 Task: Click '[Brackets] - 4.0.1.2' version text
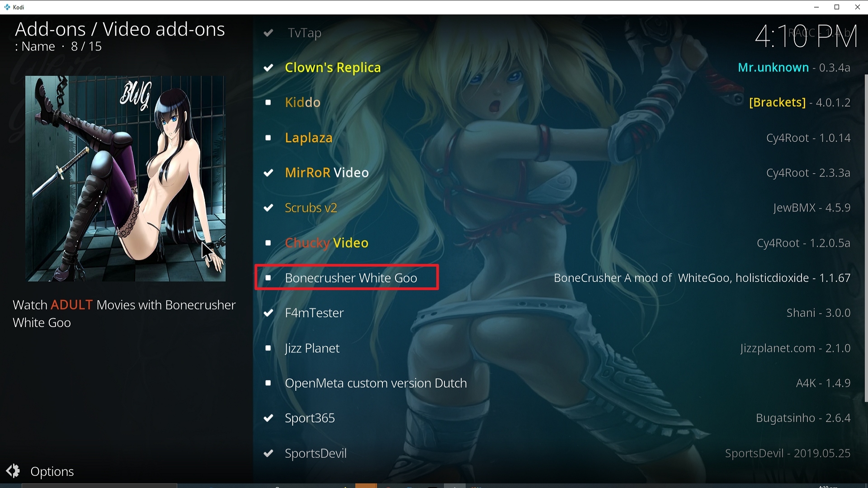[800, 103]
